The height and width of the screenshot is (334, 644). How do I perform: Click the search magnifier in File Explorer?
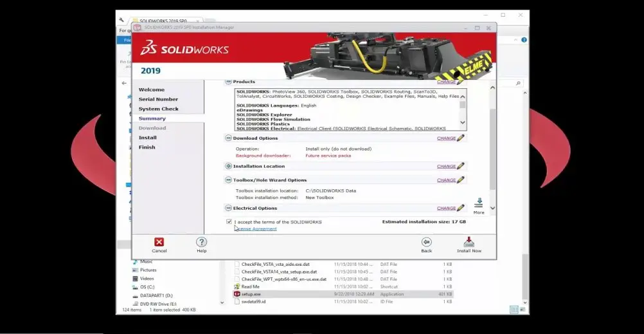pos(518,83)
